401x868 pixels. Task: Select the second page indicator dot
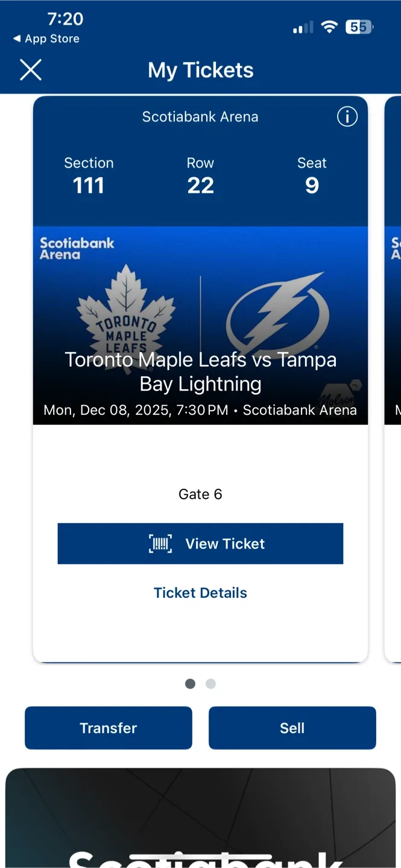coord(210,684)
